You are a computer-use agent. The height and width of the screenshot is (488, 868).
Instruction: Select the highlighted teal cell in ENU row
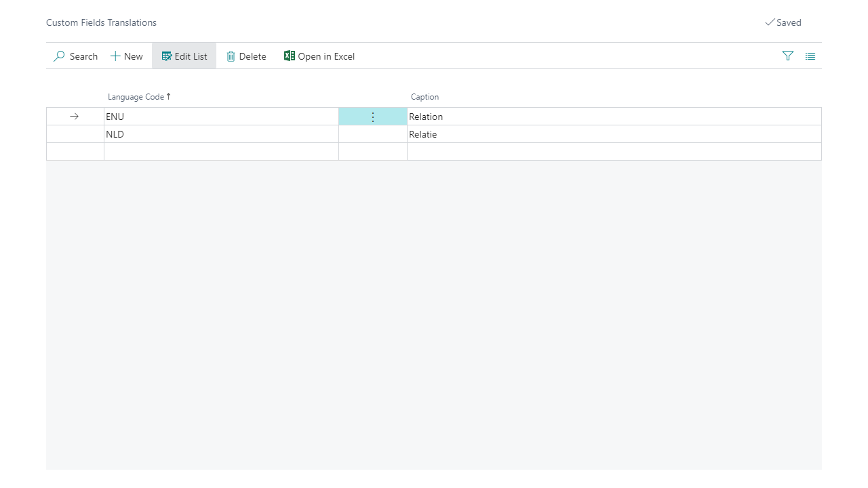pos(372,117)
